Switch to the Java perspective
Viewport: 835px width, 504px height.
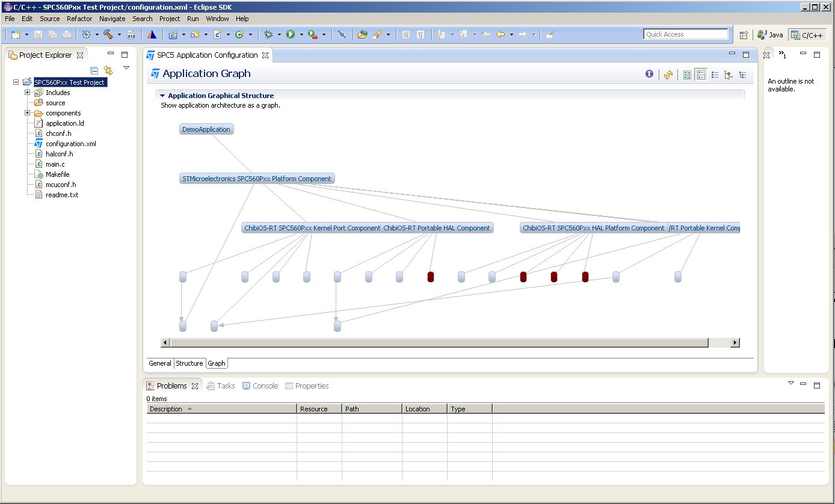pyautogui.click(x=771, y=35)
